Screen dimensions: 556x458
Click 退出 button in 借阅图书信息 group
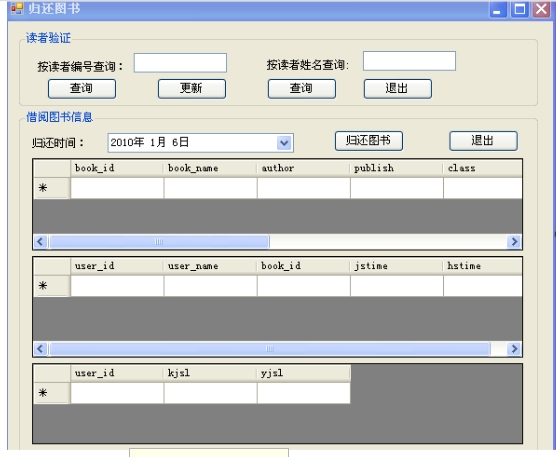pyautogui.click(x=483, y=141)
